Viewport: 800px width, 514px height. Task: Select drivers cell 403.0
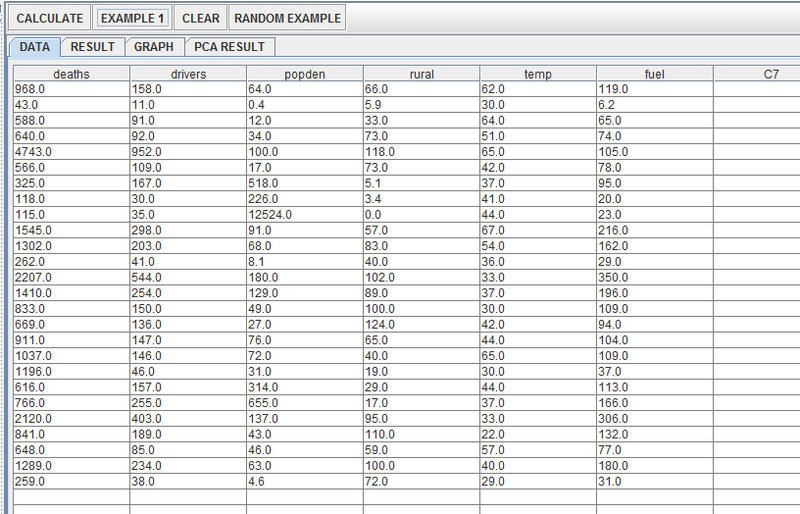pyautogui.click(x=188, y=419)
